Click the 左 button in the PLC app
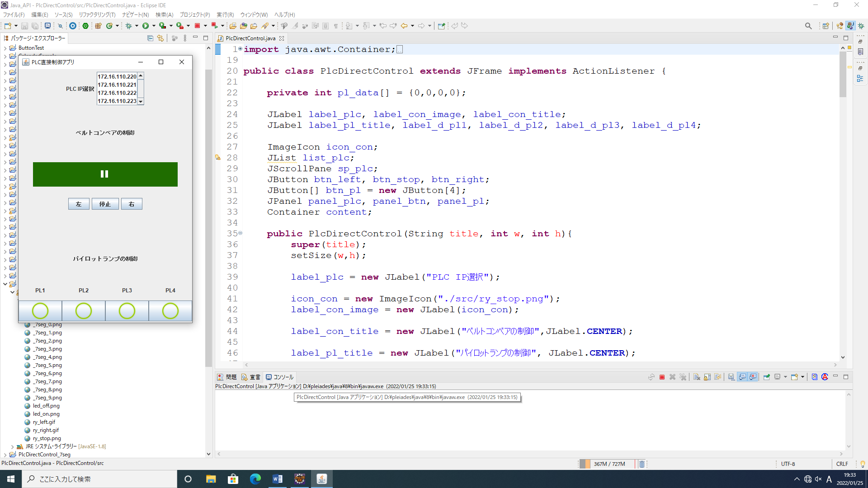868x488 pixels. pos(79,204)
